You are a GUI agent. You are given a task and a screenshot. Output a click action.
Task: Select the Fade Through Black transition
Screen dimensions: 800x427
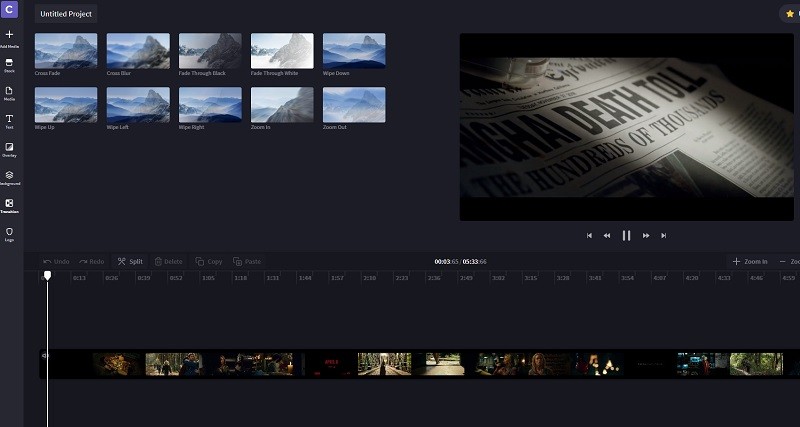210,51
